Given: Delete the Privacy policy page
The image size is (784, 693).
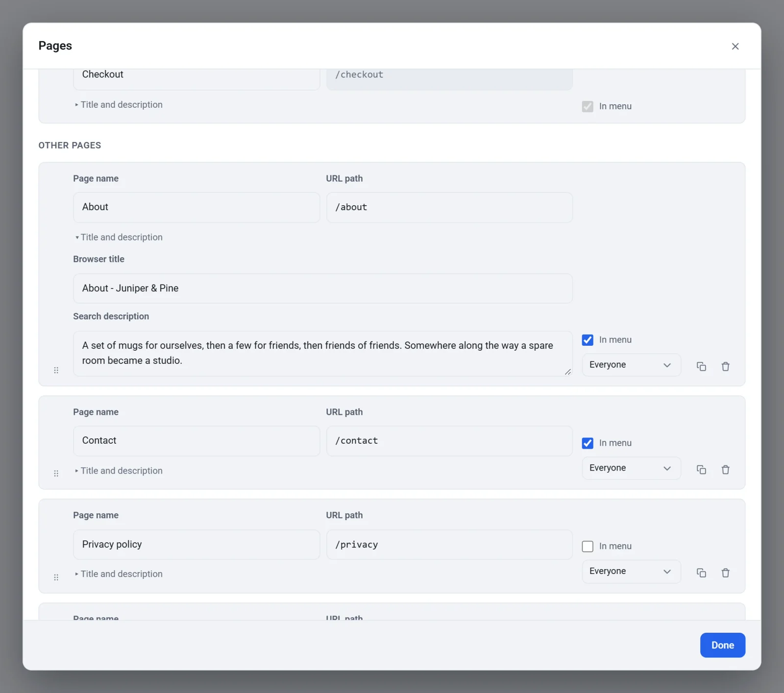Looking at the screenshot, I should [726, 573].
